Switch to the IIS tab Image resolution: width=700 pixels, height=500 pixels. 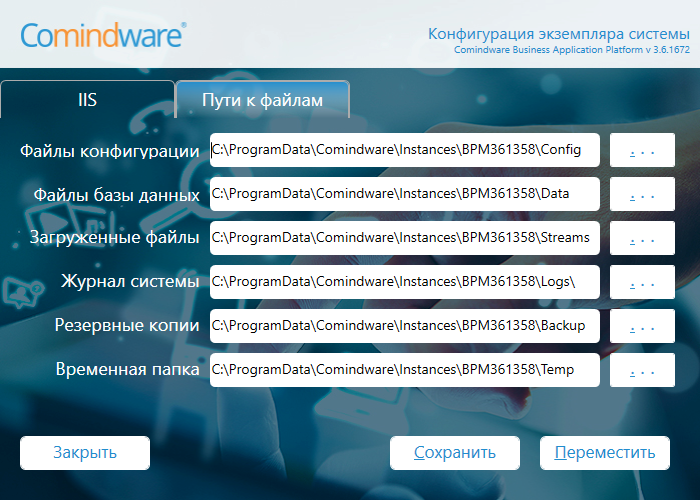pos(87,100)
